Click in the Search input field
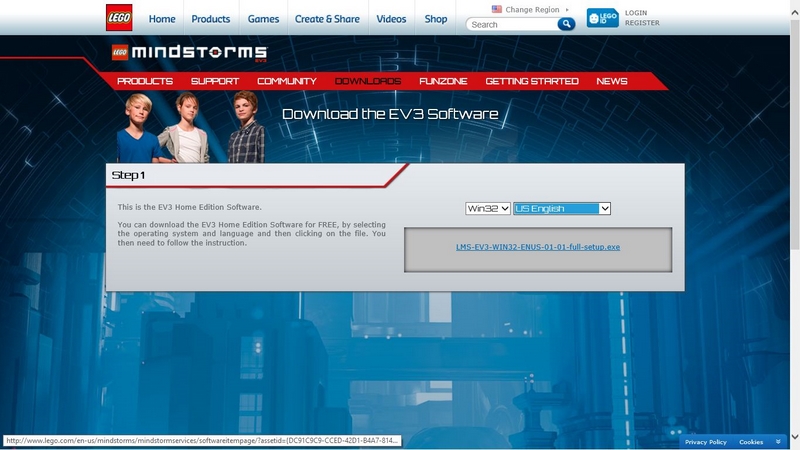The width and height of the screenshot is (800, 450). click(512, 24)
